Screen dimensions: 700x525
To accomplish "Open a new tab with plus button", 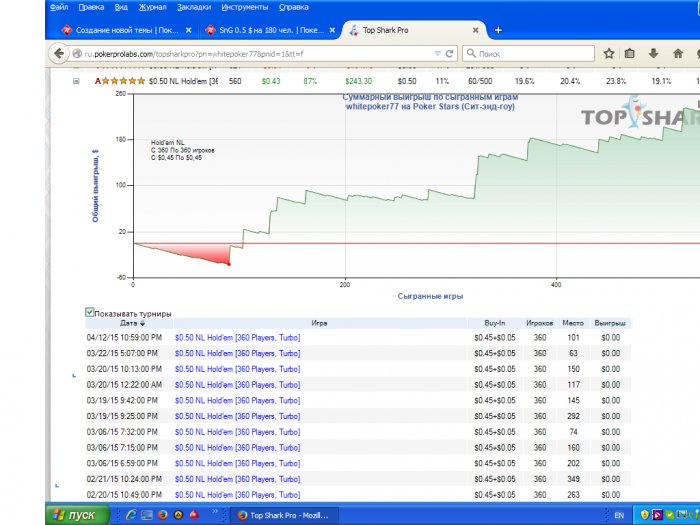I will (x=498, y=30).
